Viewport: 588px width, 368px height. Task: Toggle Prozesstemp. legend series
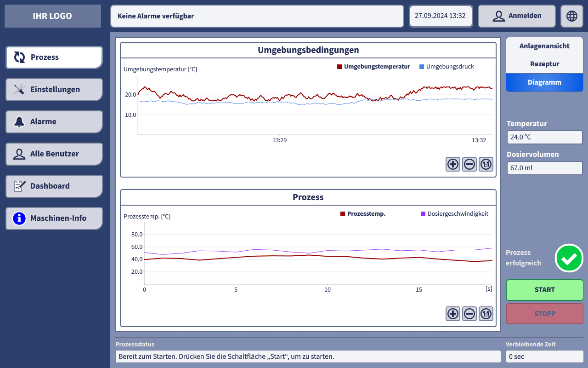click(363, 214)
